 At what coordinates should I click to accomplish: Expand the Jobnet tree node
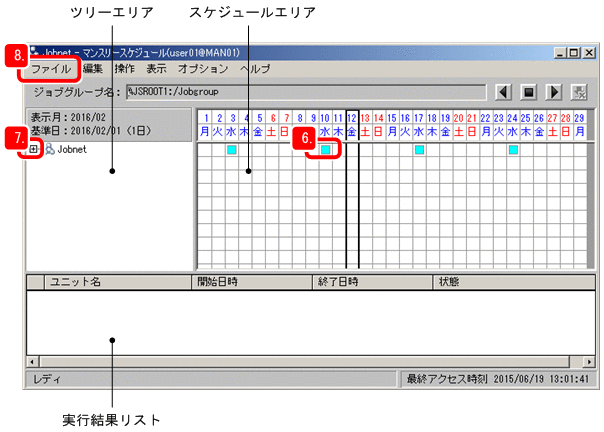pos(34,149)
